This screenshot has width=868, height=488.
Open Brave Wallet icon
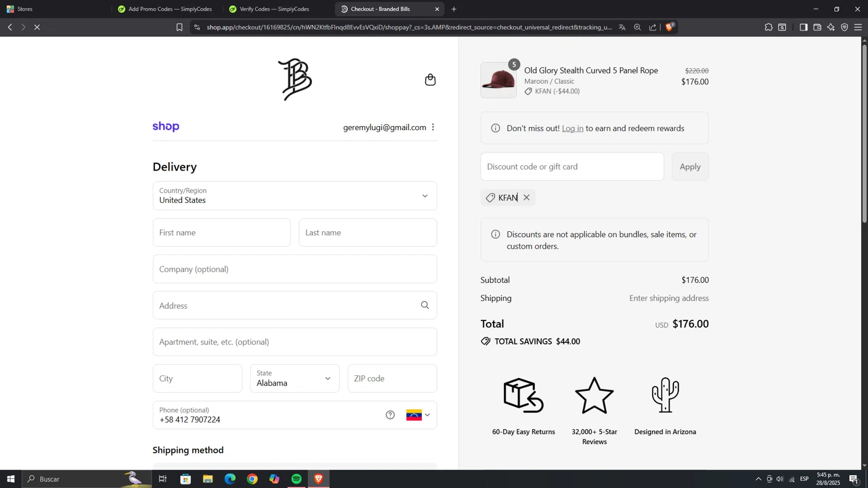coord(818,27)
